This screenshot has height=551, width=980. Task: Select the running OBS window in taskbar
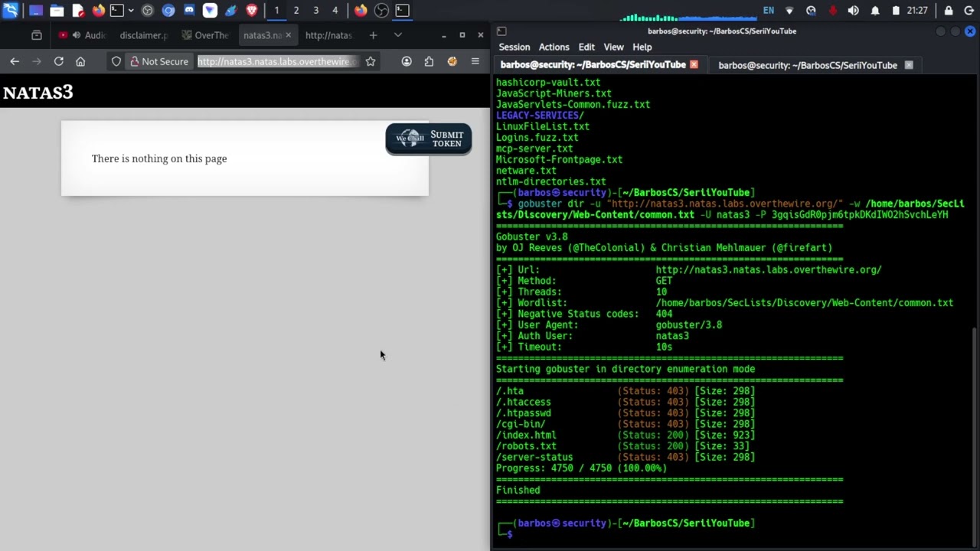pos(381,11)
